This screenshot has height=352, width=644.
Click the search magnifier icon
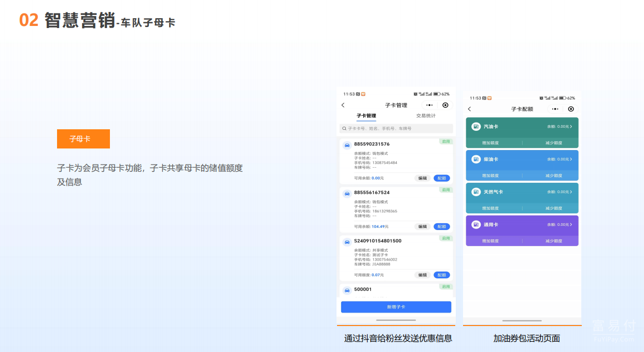tap(344, 128)
